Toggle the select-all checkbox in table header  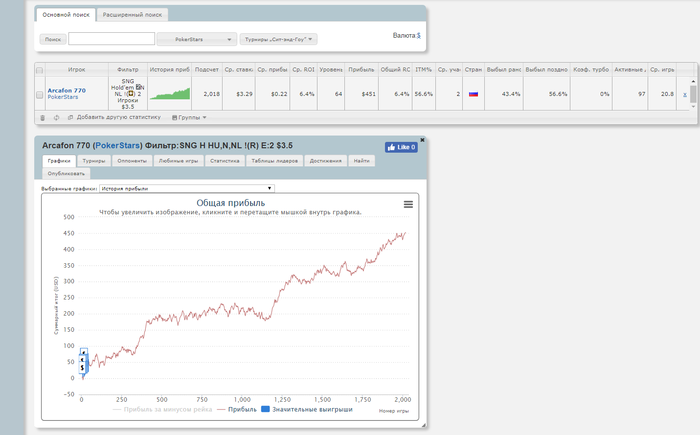tap(39, 70)
